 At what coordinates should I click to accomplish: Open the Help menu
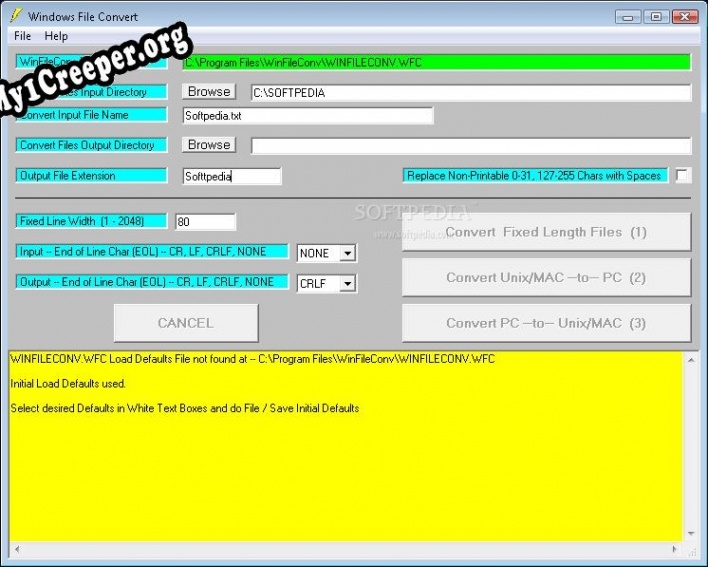point(56,36)
